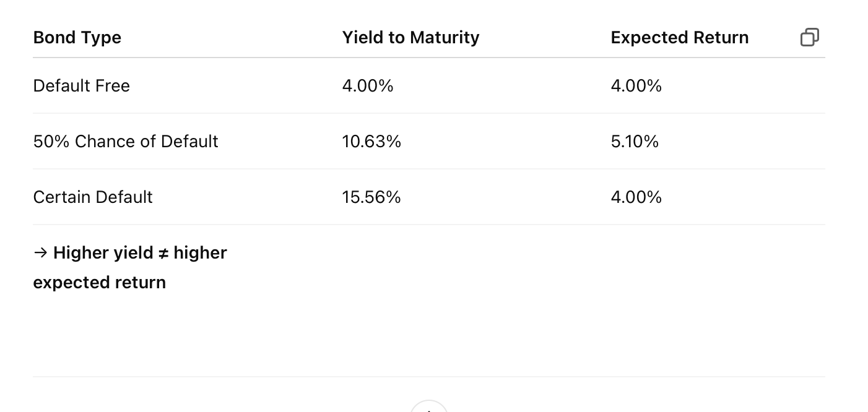Click the 4.00% yield for Default Free
Screen dimensions: 868x412
368,86
